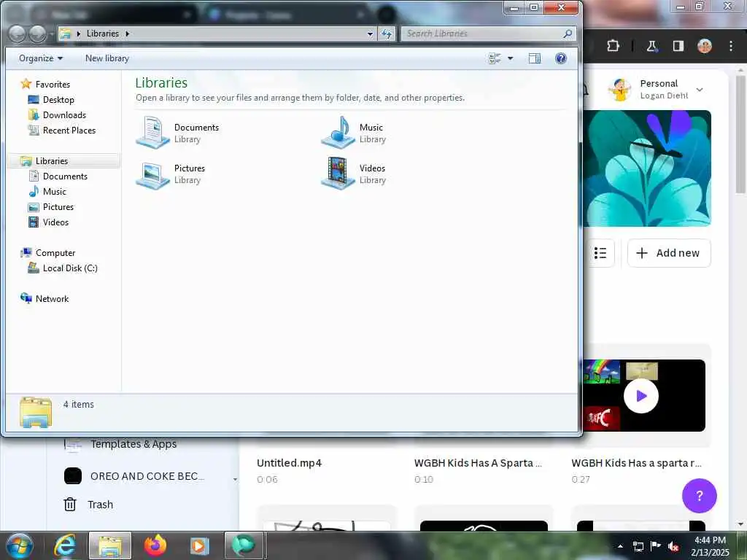This screenshot has width=747, height=560.
Task: Show hidden tray icons arrow
Action: coord(620,546)
